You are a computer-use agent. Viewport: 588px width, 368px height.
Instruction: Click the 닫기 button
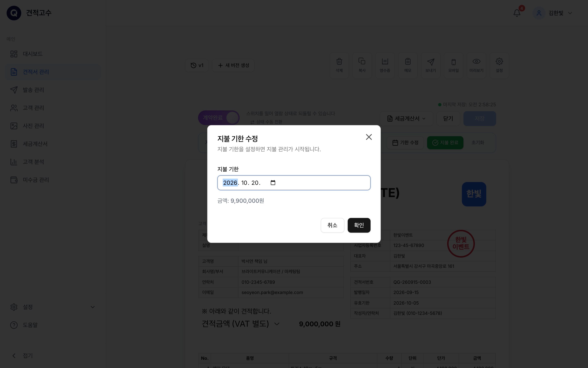click(448, 119)
